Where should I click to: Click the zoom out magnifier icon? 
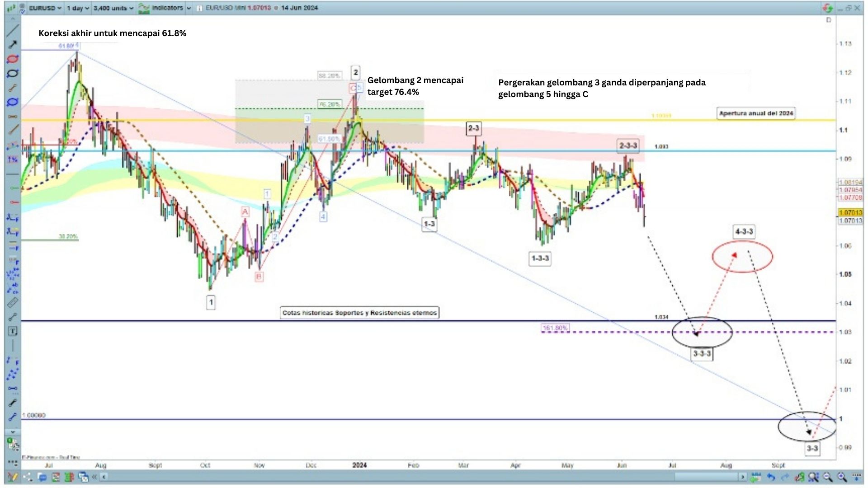[828, 477]
